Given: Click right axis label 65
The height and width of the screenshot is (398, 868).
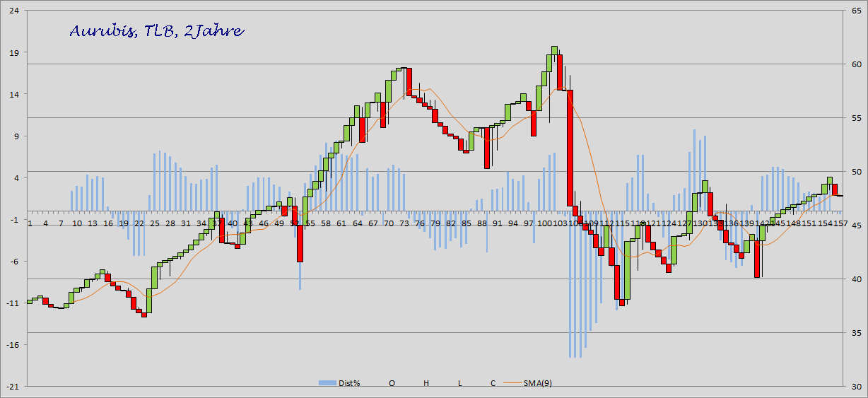Looking at the screenshot, I should pyautogui.click(x=855, y=11).
